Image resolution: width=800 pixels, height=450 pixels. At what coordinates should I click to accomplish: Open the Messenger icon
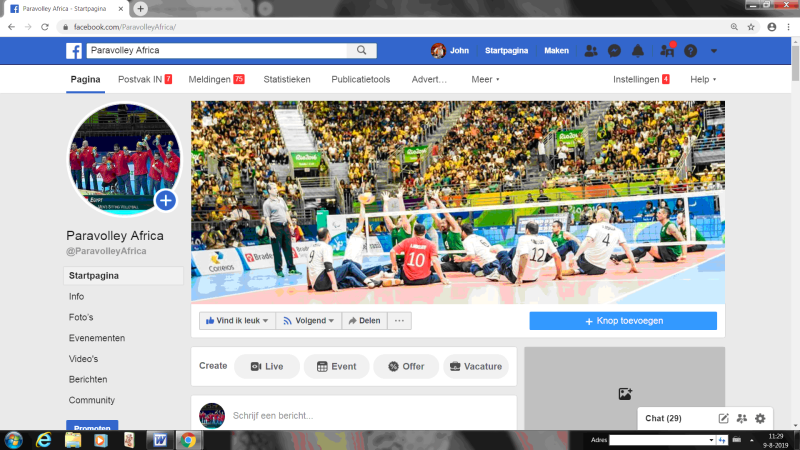point(614,51)
